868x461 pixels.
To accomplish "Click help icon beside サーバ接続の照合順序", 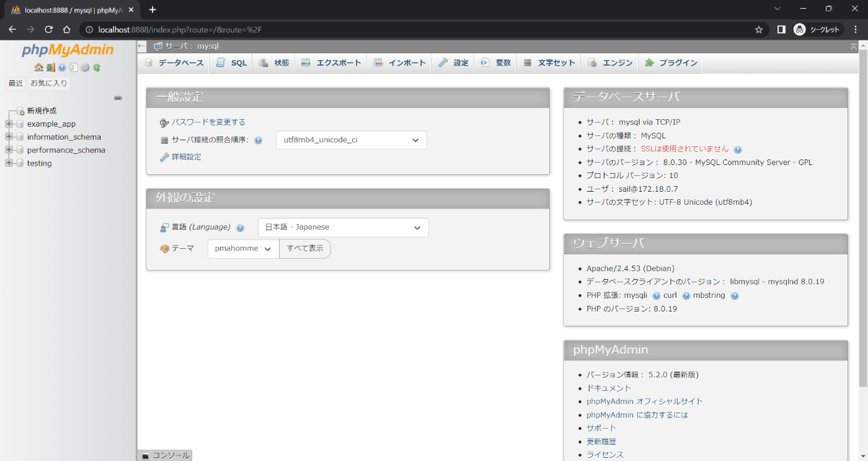I will [258, 140].
